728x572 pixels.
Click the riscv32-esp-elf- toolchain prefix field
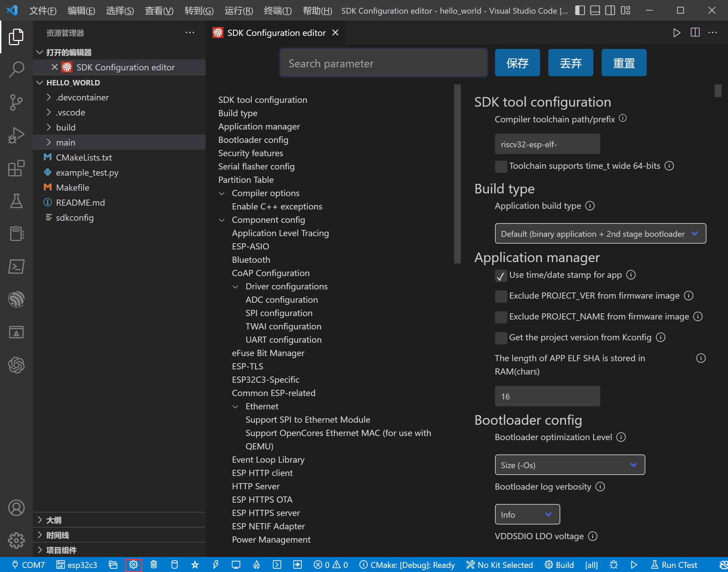point(547,144)
